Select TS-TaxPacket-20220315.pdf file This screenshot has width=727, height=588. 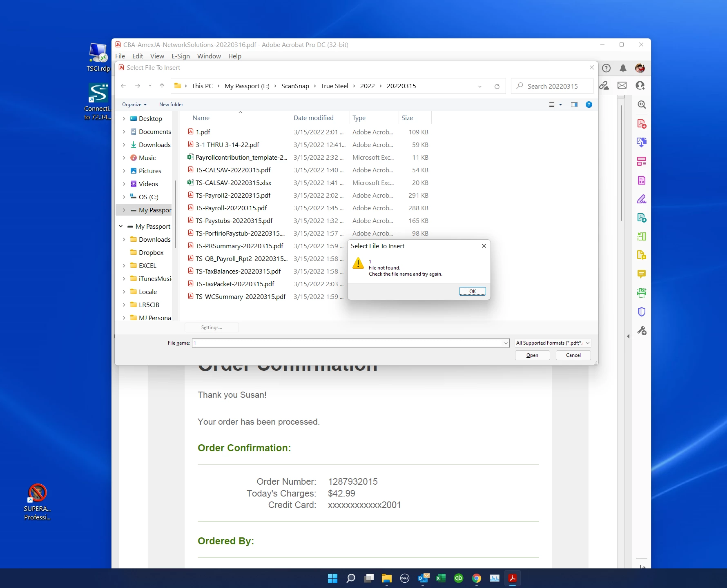click(x=235, y=284)
